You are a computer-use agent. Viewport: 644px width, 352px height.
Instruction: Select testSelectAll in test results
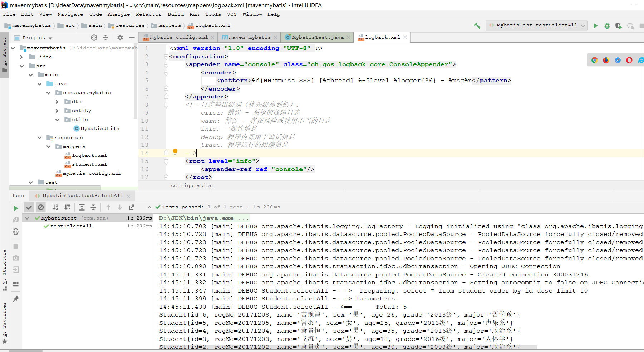coord(71,226)
